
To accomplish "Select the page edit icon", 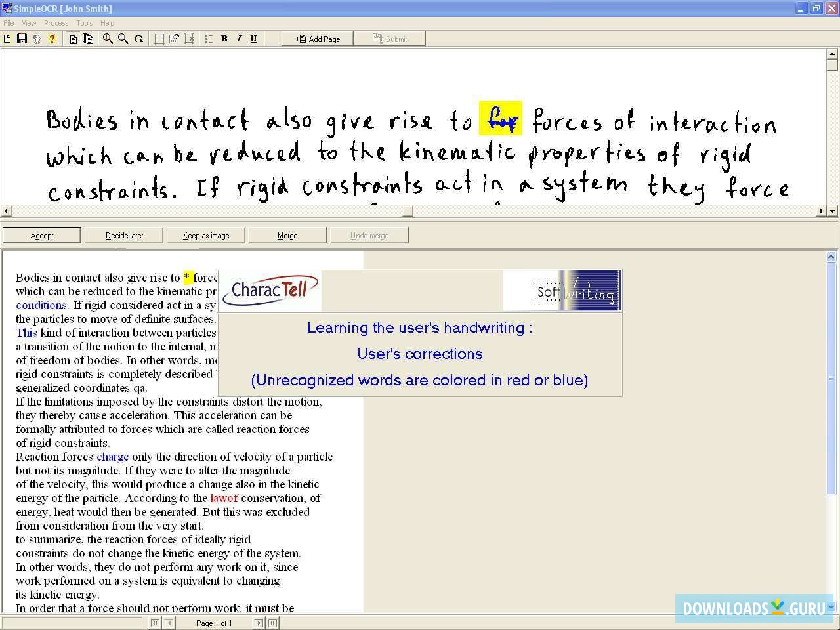I will pos(174,38).
